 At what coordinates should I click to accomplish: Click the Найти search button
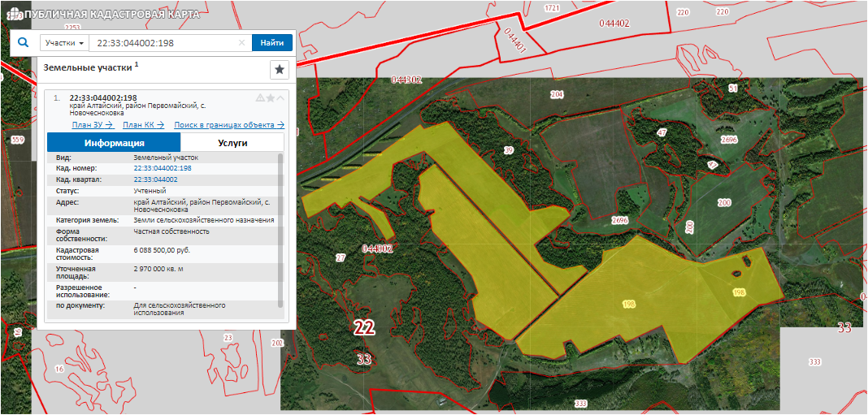click(x=271, y=42)
